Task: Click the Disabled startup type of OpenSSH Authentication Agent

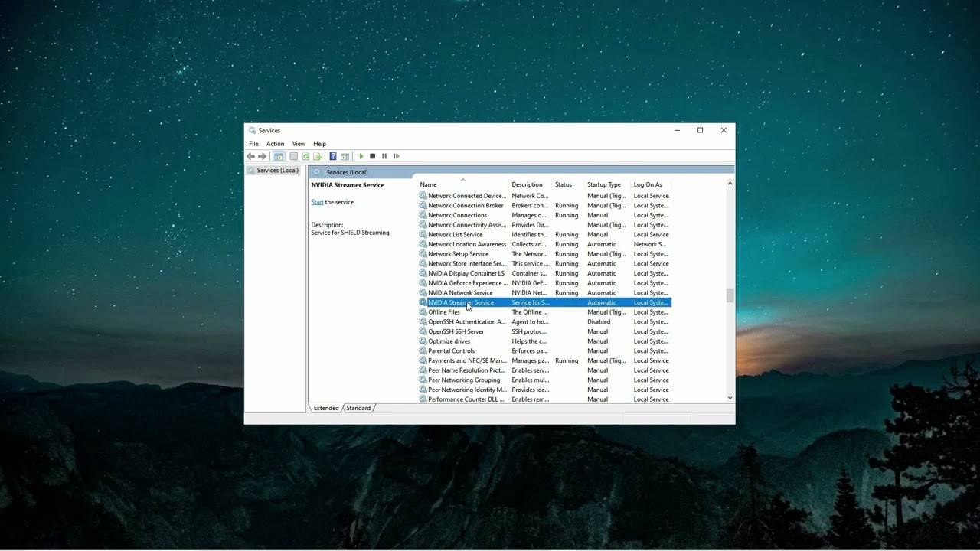Action: 599,322
